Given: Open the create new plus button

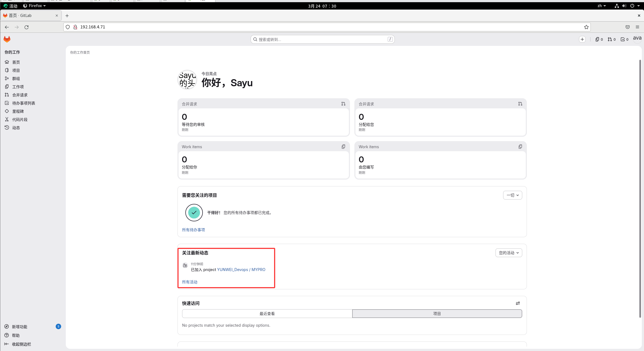Looking at the screenshot, I should (582, 39).
